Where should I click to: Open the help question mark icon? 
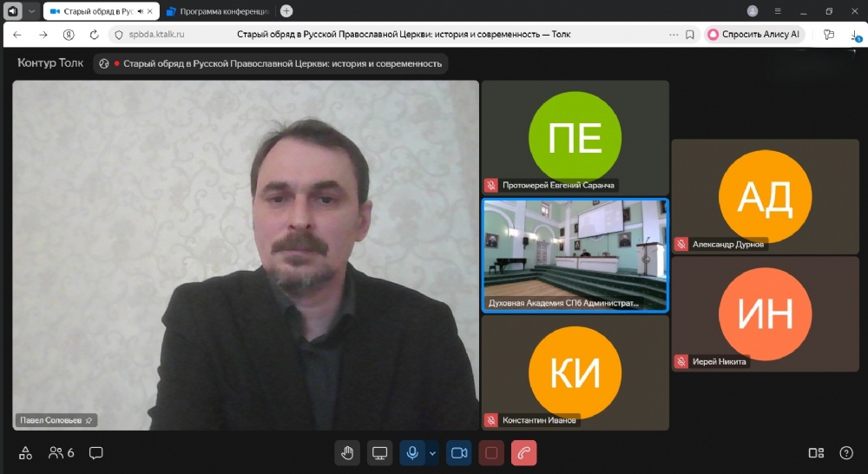845,453
